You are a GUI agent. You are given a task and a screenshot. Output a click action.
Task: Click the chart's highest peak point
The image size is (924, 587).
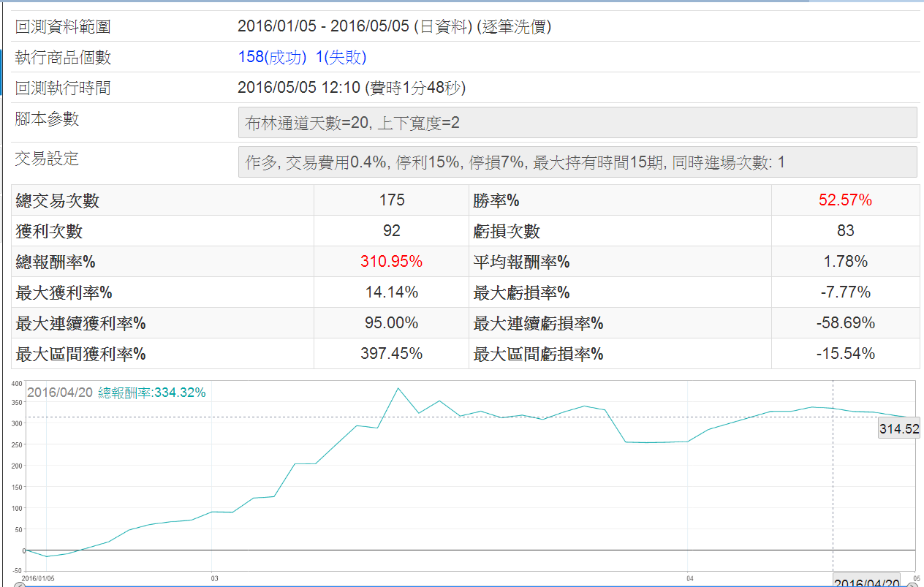[398, 388]
